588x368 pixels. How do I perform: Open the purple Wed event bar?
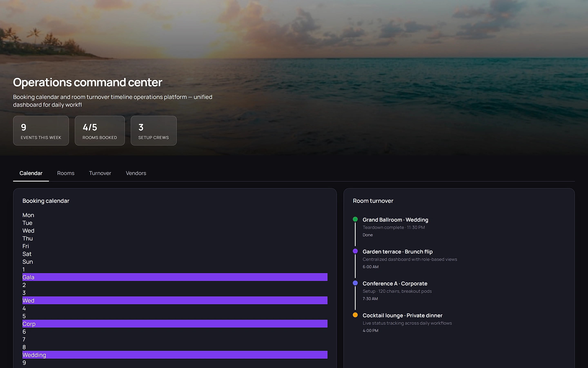(x=175, y=300)
